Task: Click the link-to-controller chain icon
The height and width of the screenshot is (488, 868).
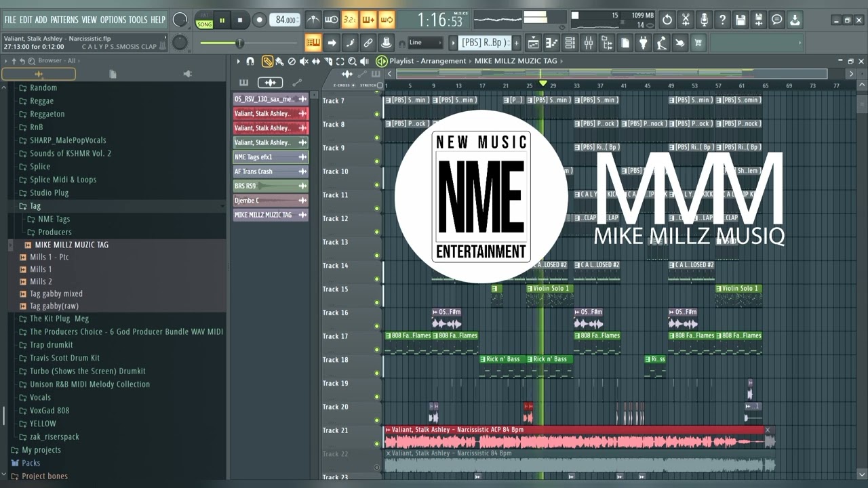Action: click(368, 43)
